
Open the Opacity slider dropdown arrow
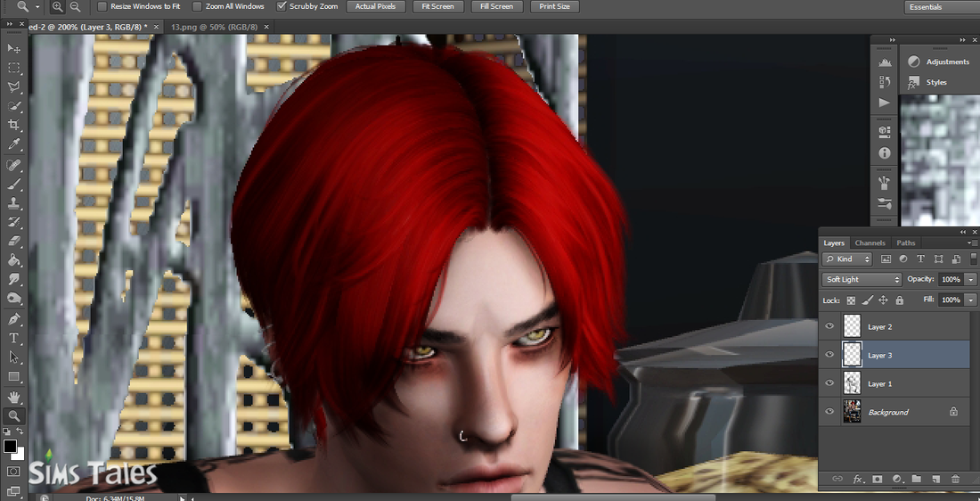coord(970,280)
